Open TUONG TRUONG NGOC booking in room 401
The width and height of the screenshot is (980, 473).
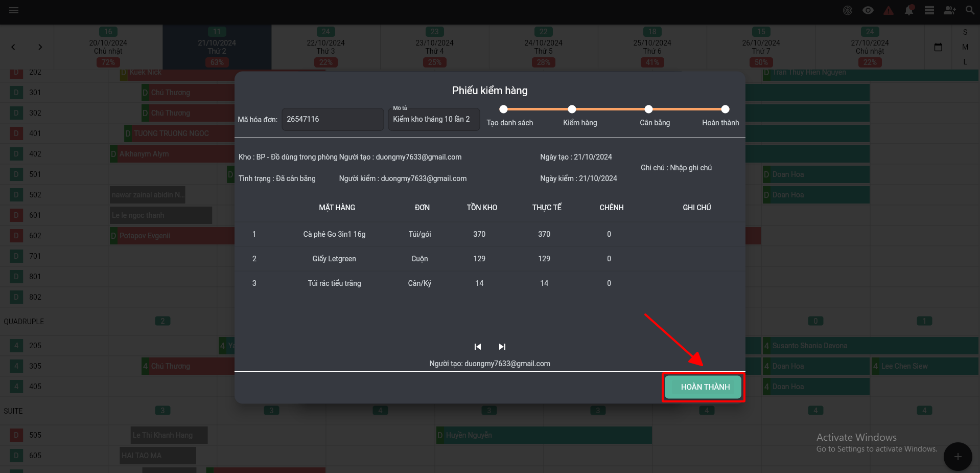click(x=179, y=133)
